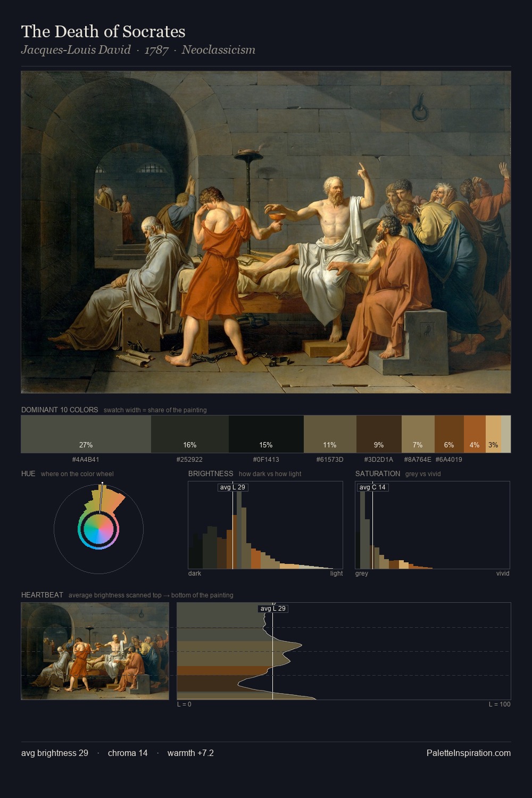
Task: Click the SATURATION section heading
Action: click(378, 473)
